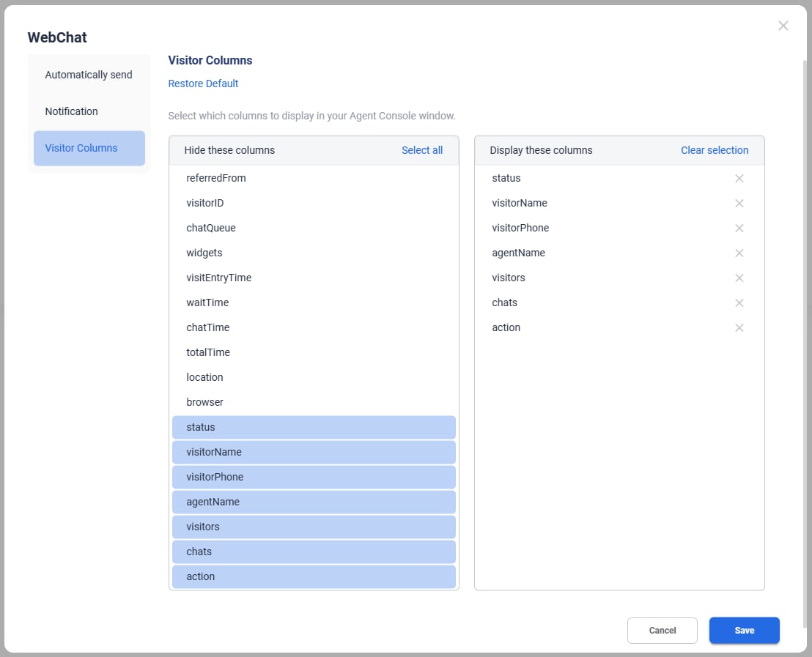
Task: Close the WebChat settings dialog
Action: pyautogui.click(x=783, y=26)
